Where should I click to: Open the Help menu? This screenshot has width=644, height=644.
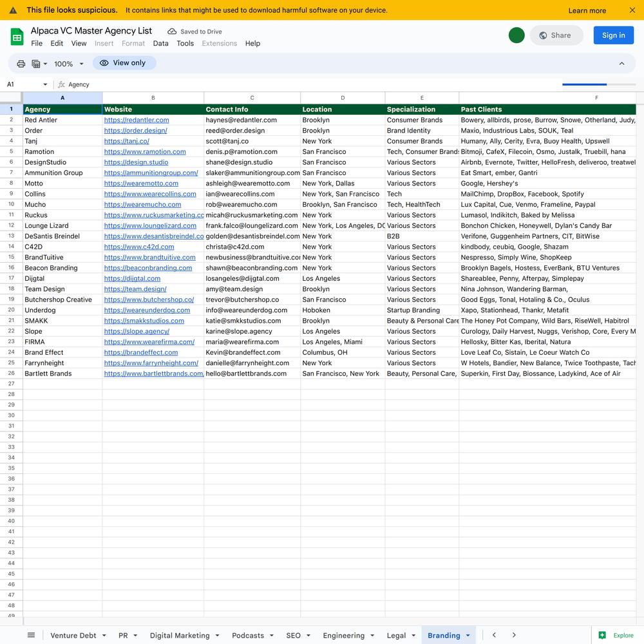(x=252, y=43)
